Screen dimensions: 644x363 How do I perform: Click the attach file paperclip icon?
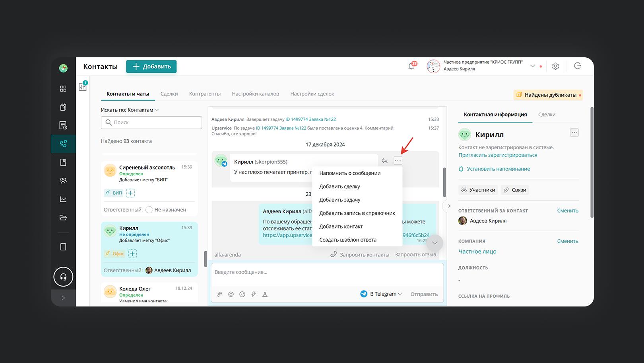219,294
